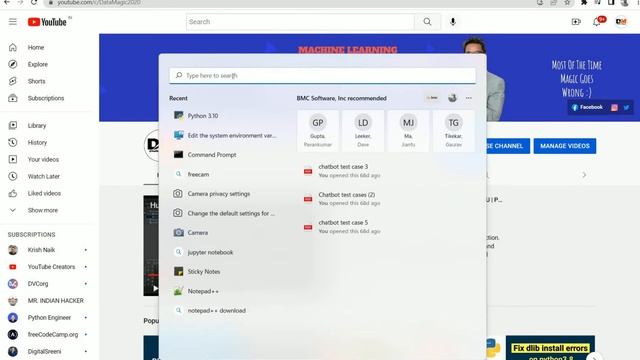
Task: Open search panel more options ellipsis
Action: [469, 98]
